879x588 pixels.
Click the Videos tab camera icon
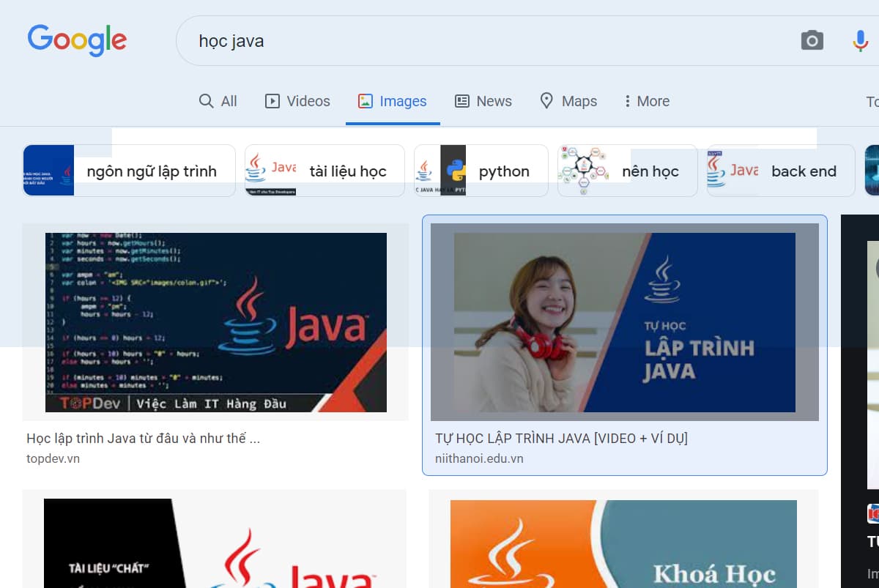point(272,100)
